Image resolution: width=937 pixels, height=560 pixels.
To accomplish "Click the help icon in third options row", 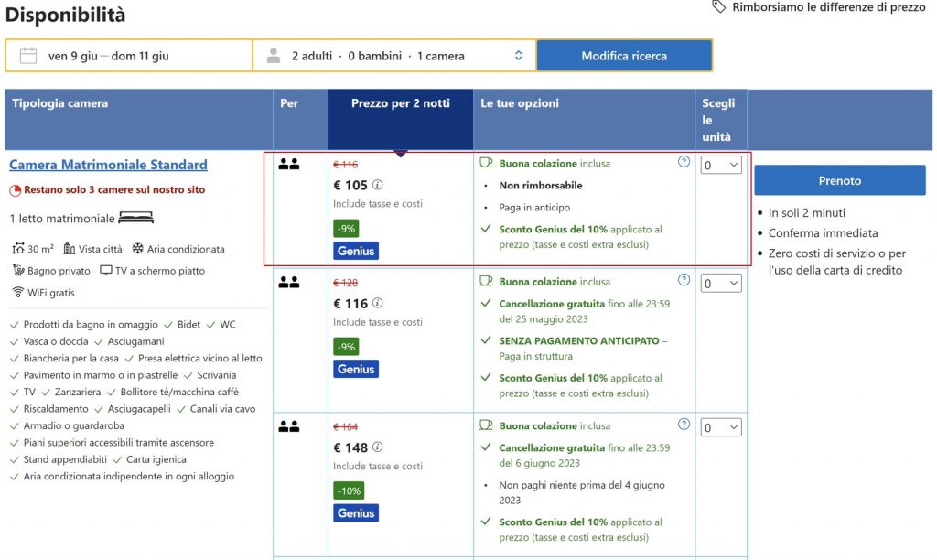I will coord(684,424).
